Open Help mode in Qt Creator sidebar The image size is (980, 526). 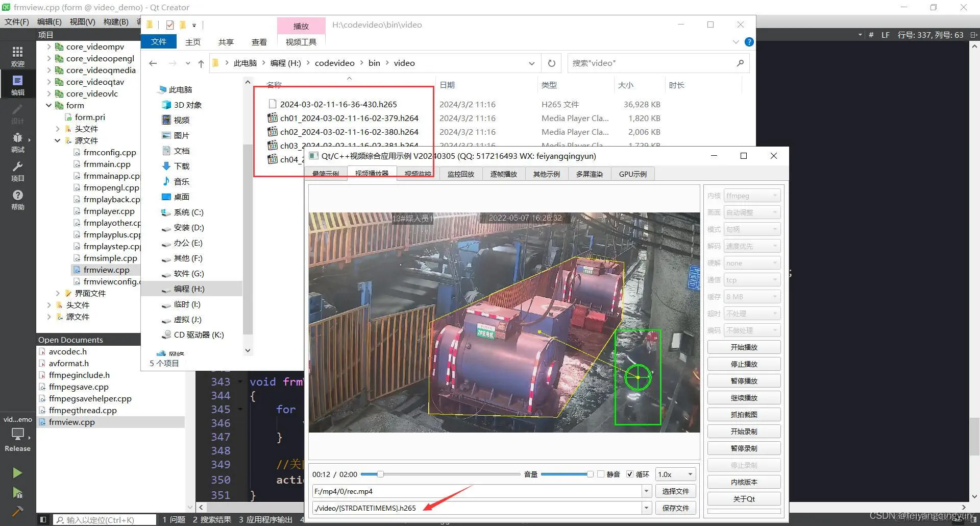17,200
